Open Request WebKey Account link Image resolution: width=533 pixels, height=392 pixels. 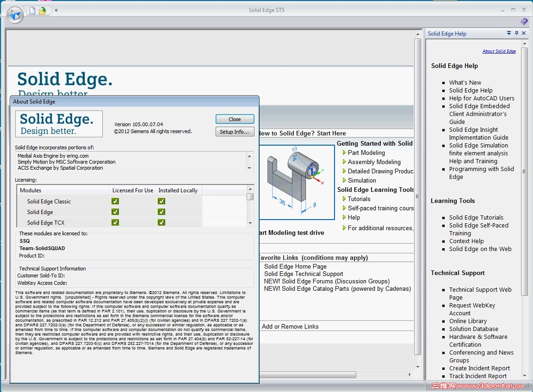tap(472, 309)
